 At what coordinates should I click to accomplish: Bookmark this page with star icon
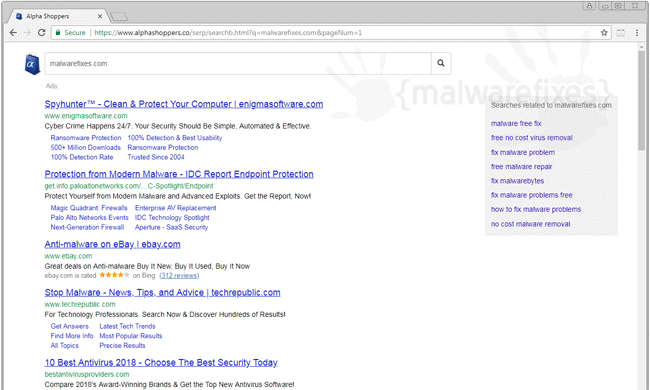pos(604,32)
